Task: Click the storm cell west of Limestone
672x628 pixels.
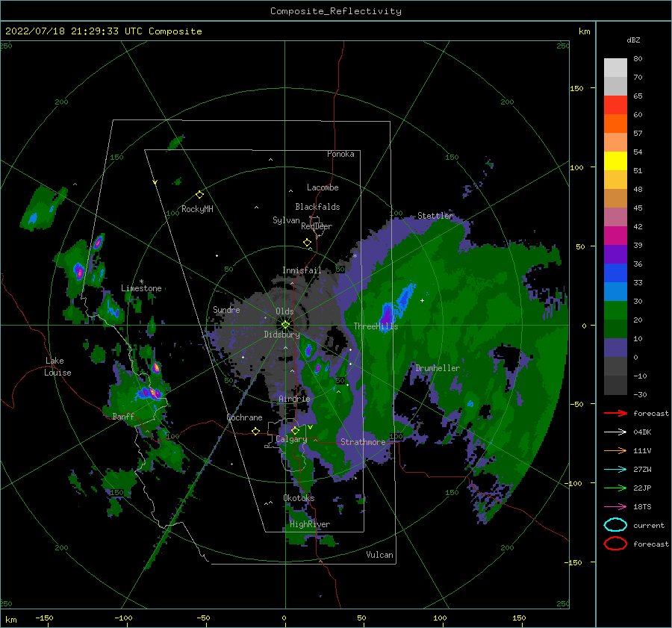Action: click(78, 271)
